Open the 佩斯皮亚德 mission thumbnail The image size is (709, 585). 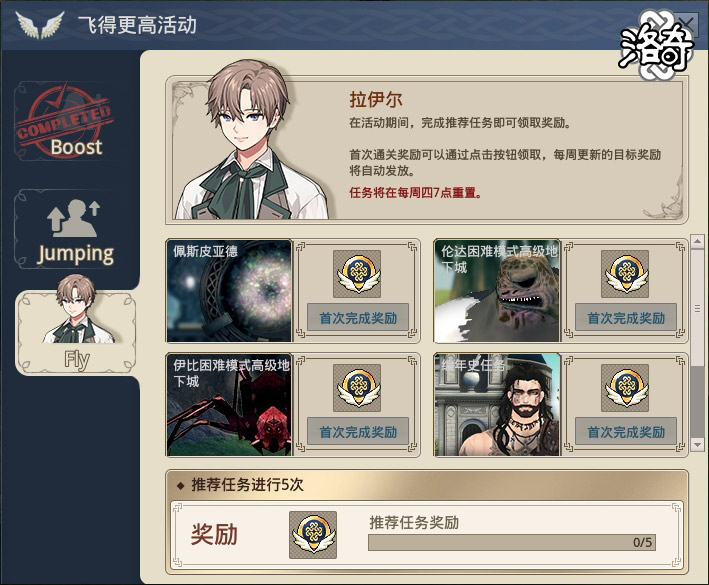click(229, 291)
